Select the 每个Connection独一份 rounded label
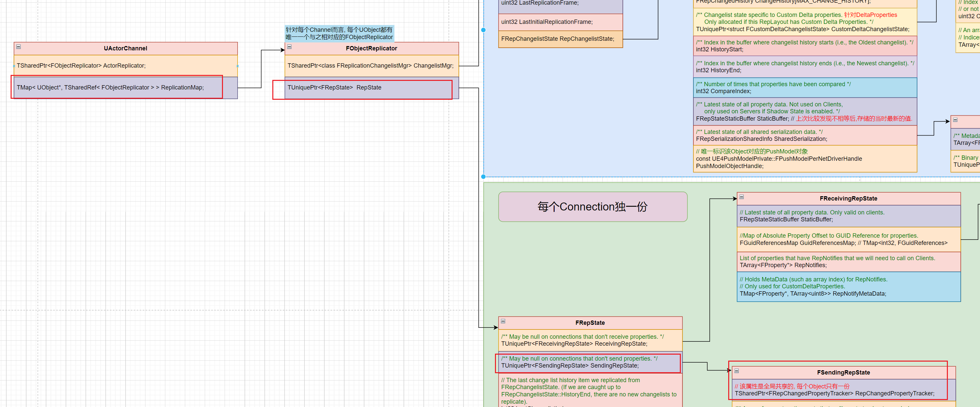Viewport: 980px width, 407px height. tap(592, 207)
